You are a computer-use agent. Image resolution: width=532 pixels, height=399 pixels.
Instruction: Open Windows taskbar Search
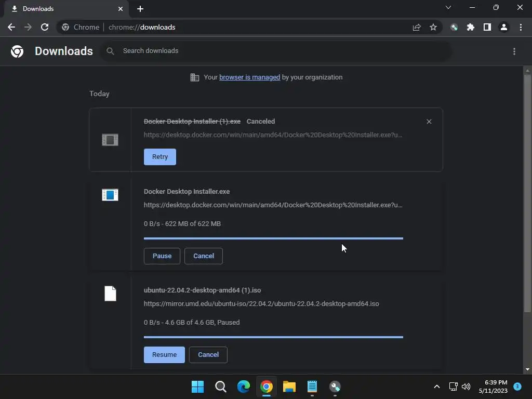pyautogui.click(x=220, y=387)
